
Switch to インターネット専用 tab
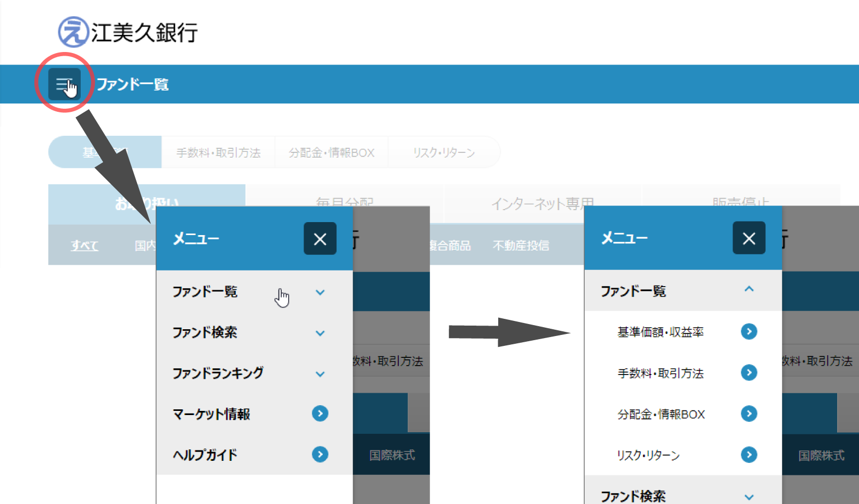click(x=543, y=203)
